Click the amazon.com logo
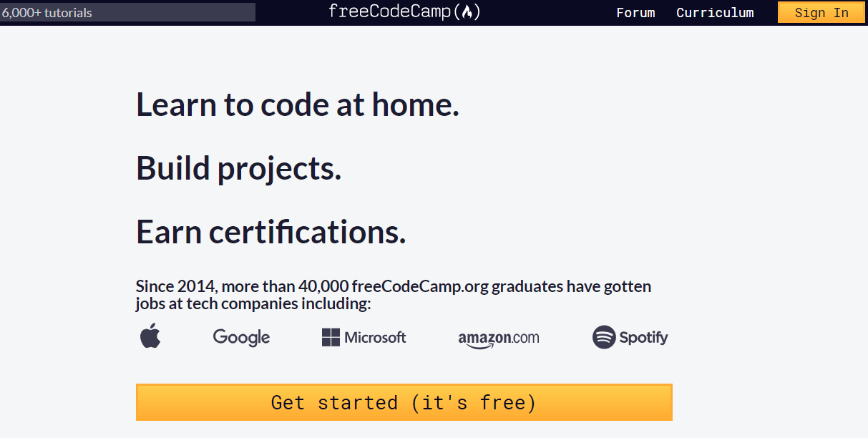868x438 pixels. pos(499,339)
